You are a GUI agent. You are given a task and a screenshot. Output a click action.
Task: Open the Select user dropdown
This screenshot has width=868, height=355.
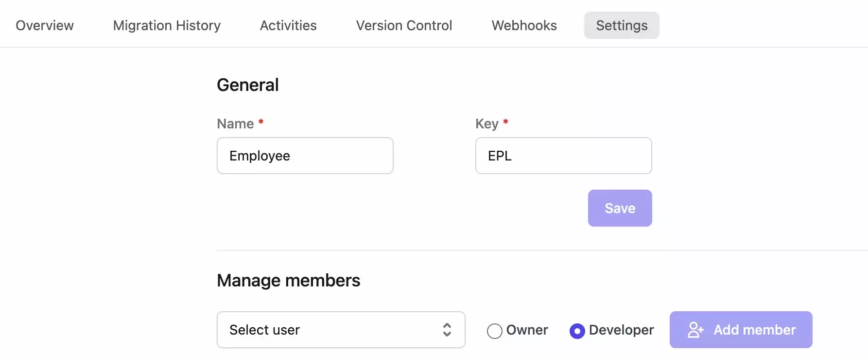click(341, 330)
